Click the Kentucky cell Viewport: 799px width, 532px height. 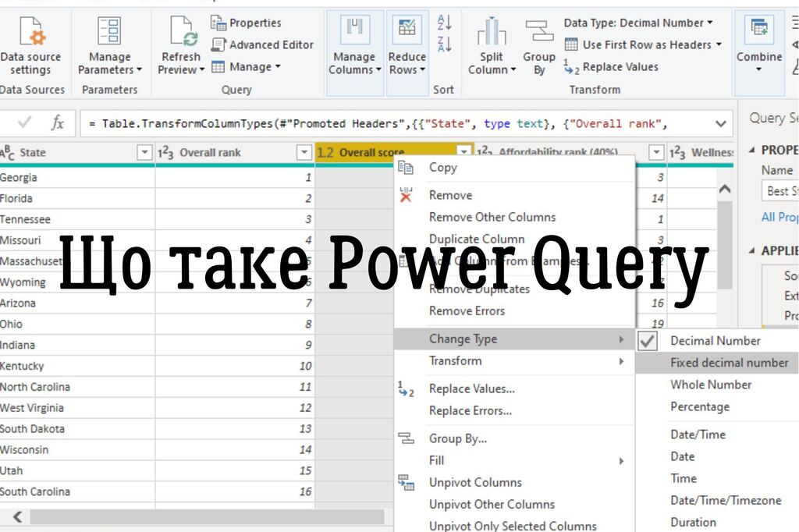(77, 366)
